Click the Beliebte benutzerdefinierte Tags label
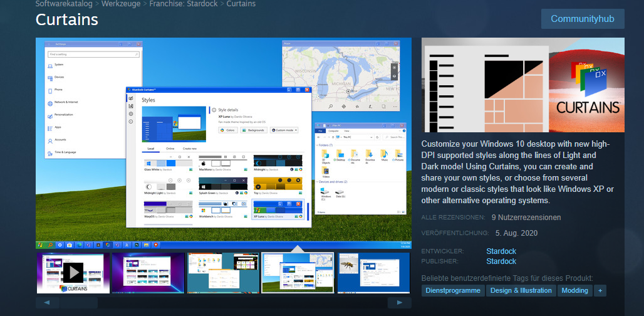The width and height of the screenshot is (644, 316). click(x=507, y=277)
